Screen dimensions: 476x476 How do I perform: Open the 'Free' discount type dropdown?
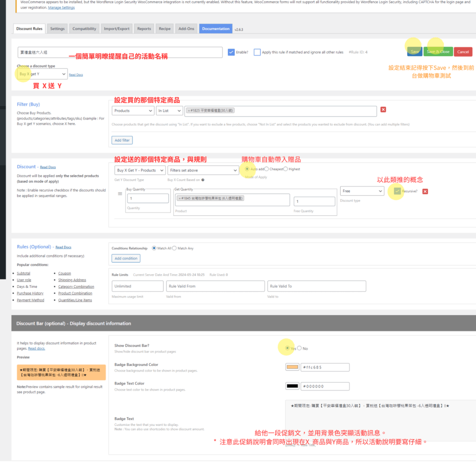coord(362,191)
